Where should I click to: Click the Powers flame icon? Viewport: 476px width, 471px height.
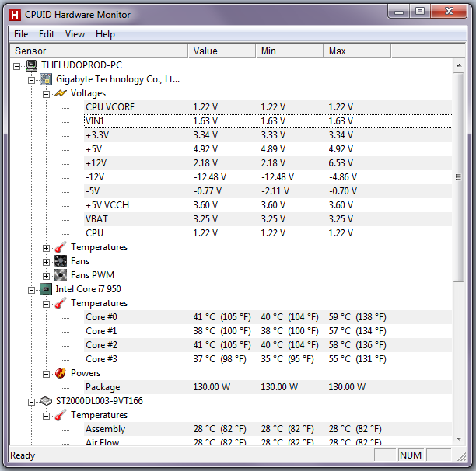61,373
